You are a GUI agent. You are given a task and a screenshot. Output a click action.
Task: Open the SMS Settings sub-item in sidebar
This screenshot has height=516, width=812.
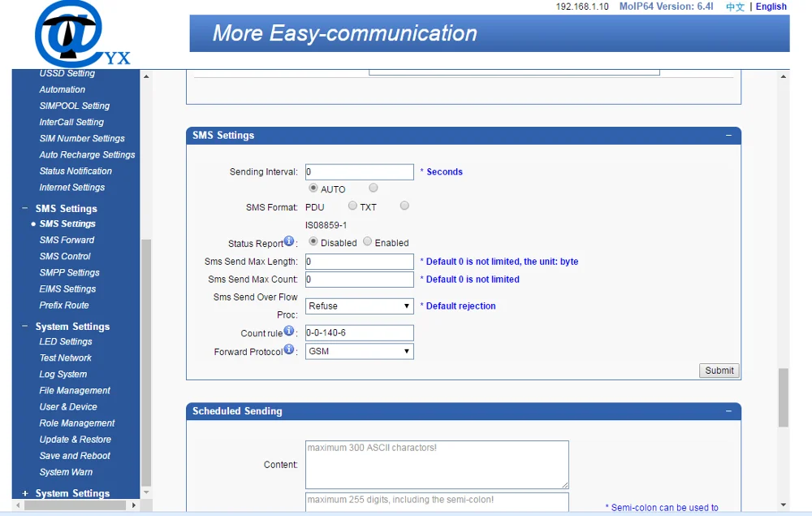click(67, 223)
